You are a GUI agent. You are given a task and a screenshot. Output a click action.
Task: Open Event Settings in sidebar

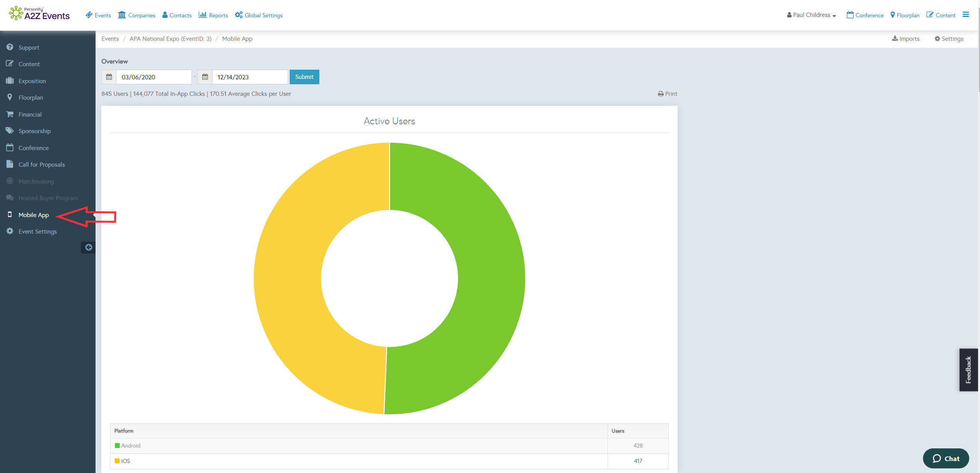37,232
